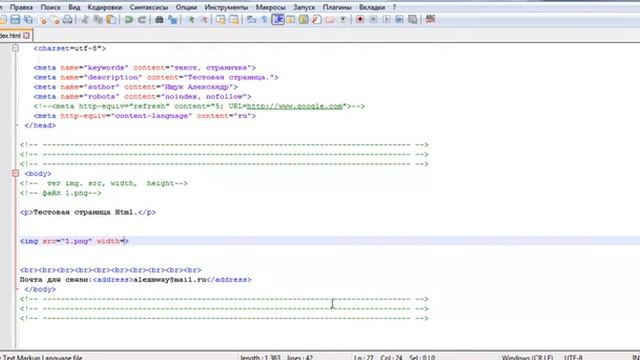Open the Плагины menu
The width and height of the screenshot is (640, 360).
point(337,7)
